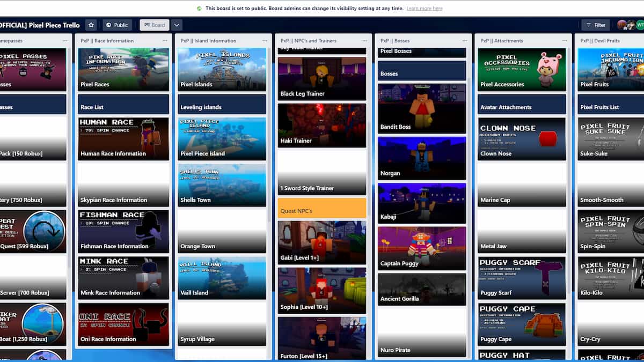Open the Captain Puggy boss card

tap(422, 248)
